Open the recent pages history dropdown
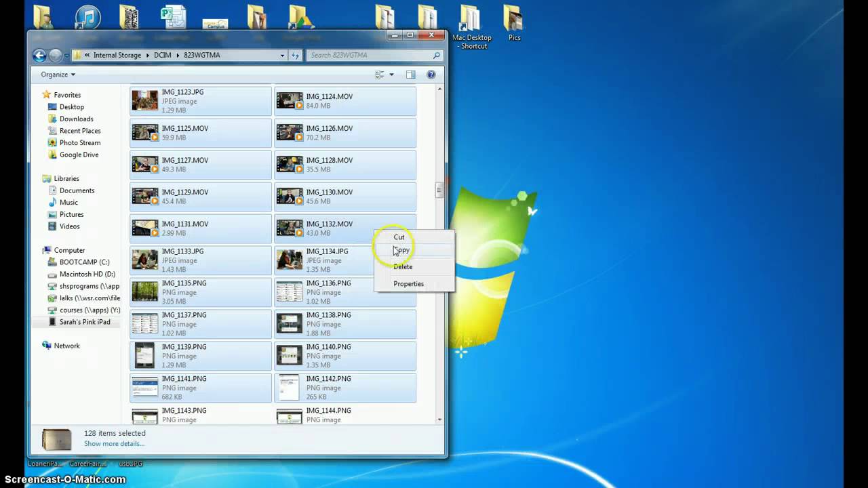 click(x=66, y=56)
